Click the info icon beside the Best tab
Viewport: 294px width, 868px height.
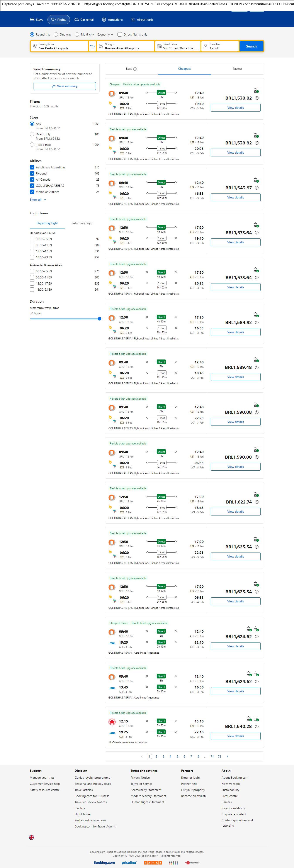135,69
